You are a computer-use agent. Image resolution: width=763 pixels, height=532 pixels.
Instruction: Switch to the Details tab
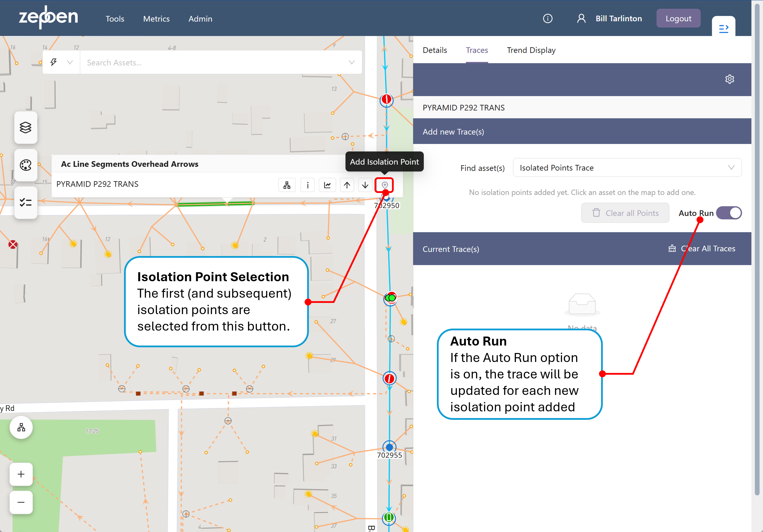[x=435, y=50]
